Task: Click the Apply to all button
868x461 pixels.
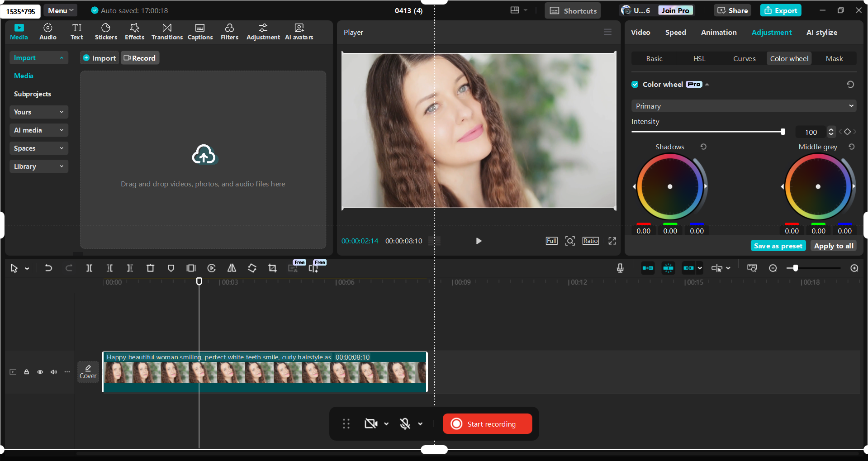Action: 833,246
